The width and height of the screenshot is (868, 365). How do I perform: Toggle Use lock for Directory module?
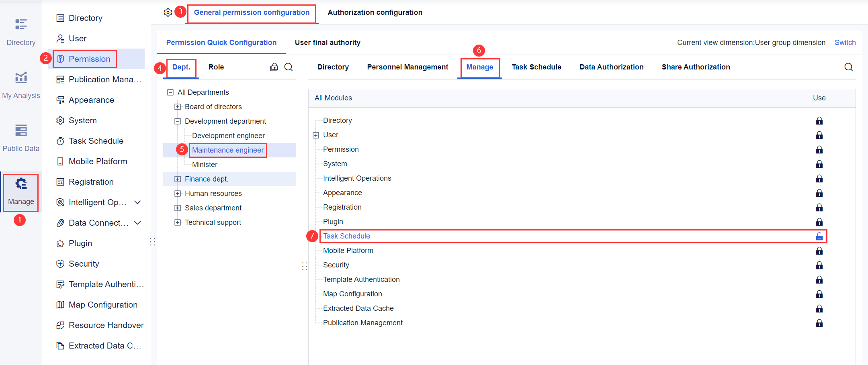(819, 121)
